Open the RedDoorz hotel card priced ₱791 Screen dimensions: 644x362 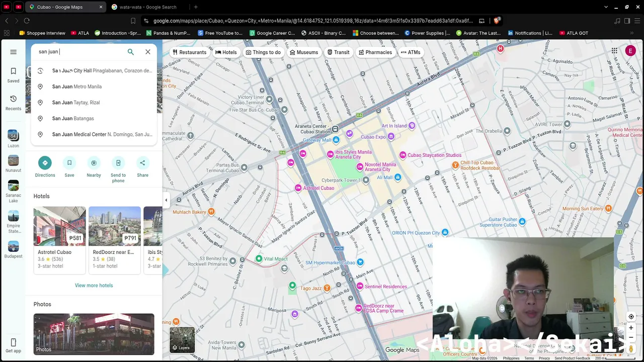point(115,239)
